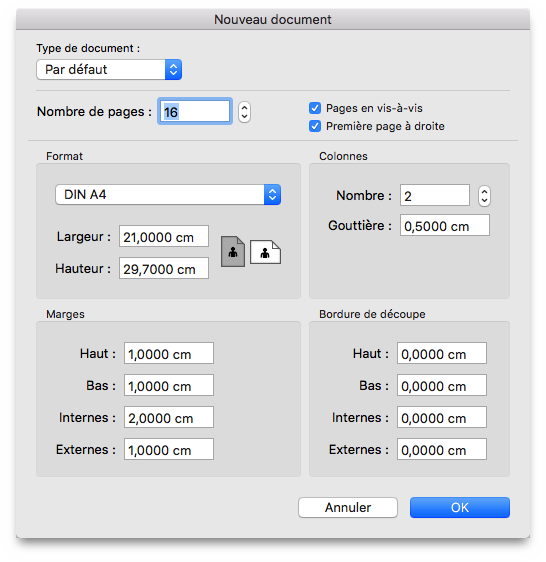Click the Bordure de découpe Bas field
Screen dimensions: 546x562
click(442, 385)
